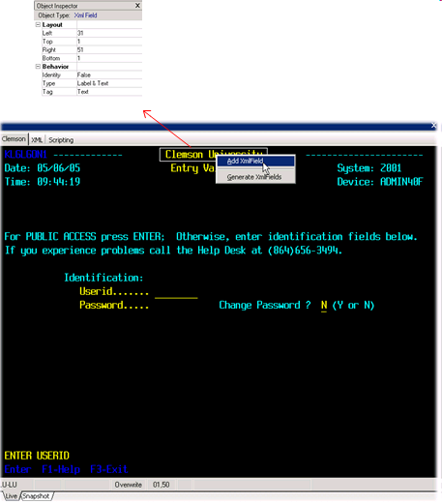Switch to the Live tab
This screenshot has height=504, width=442.
click(x=11, y=496)
